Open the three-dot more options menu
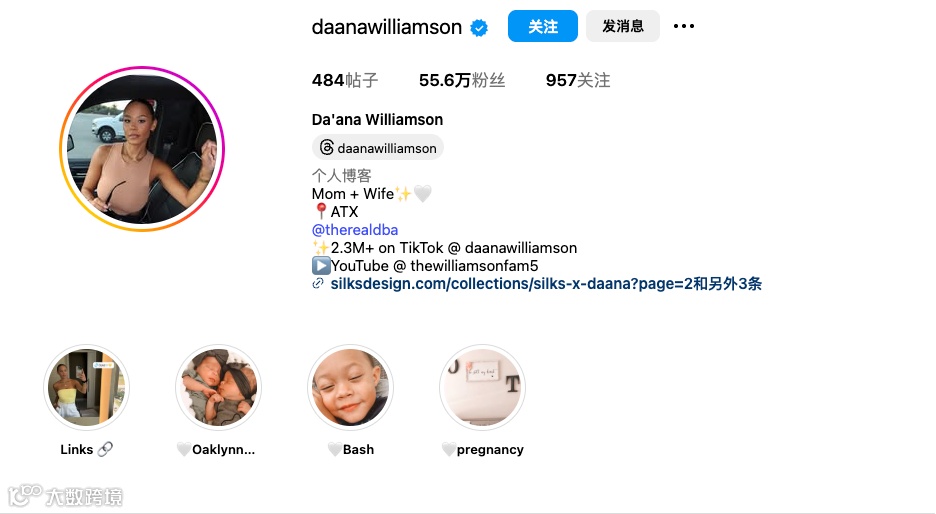936x514 pixels. click(683, 26)
